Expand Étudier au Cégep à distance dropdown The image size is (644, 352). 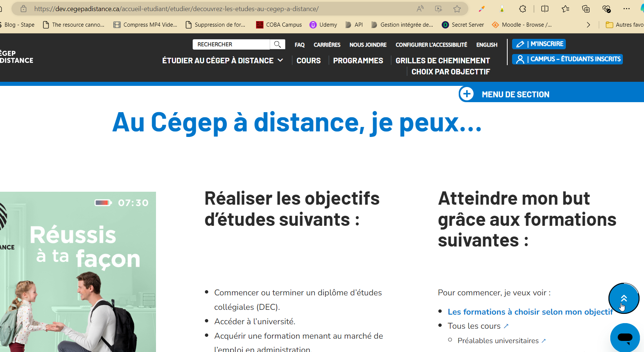pyautogui.click(x=222, y=61)
